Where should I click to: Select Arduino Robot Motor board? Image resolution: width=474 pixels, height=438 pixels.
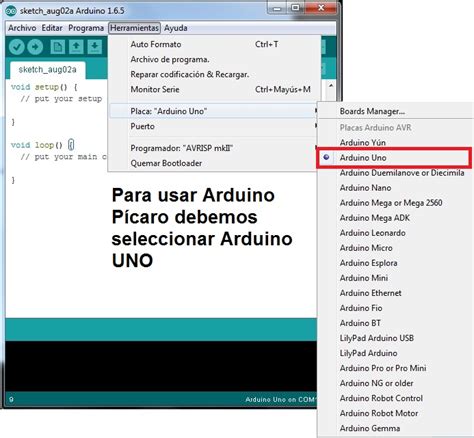tap(395, 413)
